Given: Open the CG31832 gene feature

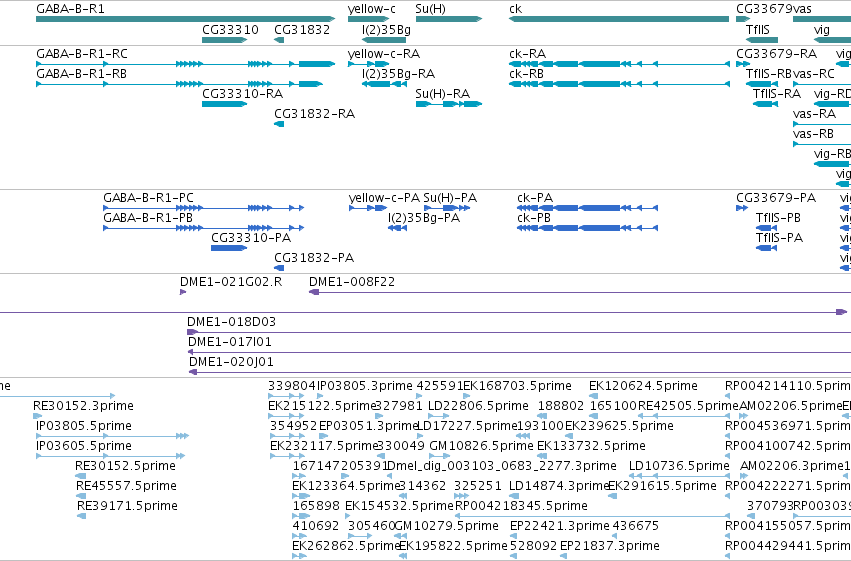Looking at the screenshot, I should pos(279,40).
